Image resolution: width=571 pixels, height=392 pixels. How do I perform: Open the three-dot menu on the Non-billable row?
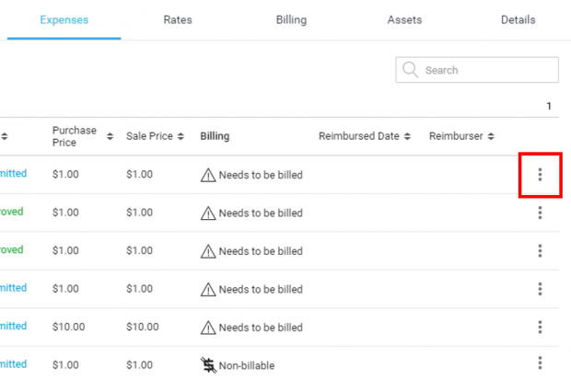(x=540, y=363)
